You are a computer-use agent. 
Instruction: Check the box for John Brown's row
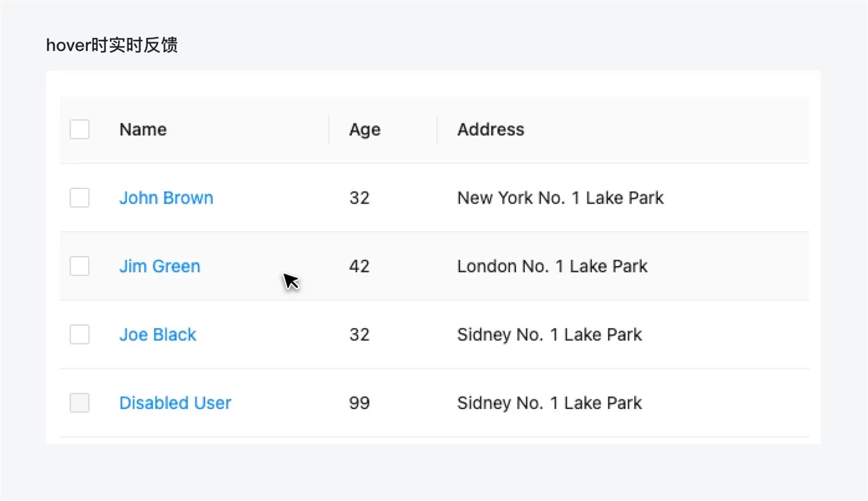click(79, 198)
